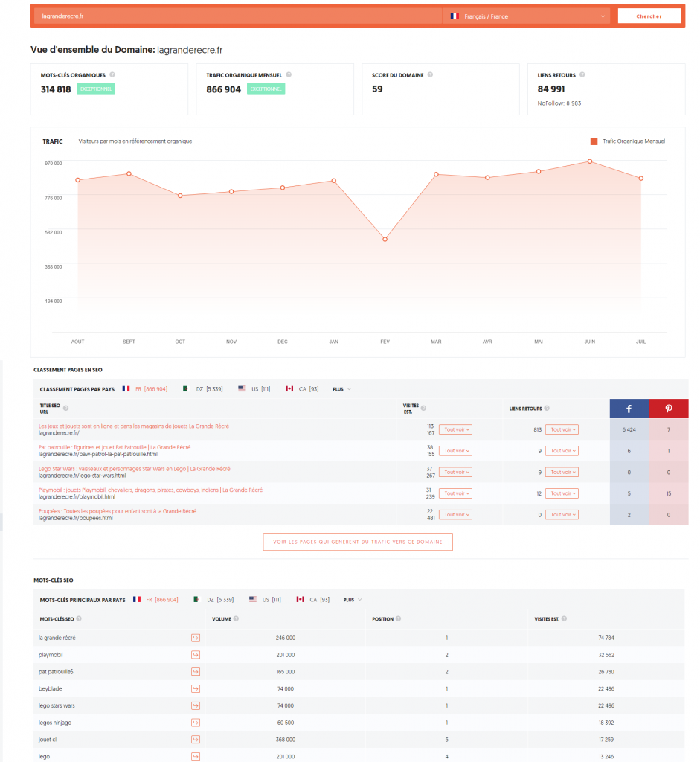Image resolution: width=700 pixels, height=762 pixels.
Task: Open 'Les jeux et jouets sont en ligne' page link
Action: [x=134, y=426]
